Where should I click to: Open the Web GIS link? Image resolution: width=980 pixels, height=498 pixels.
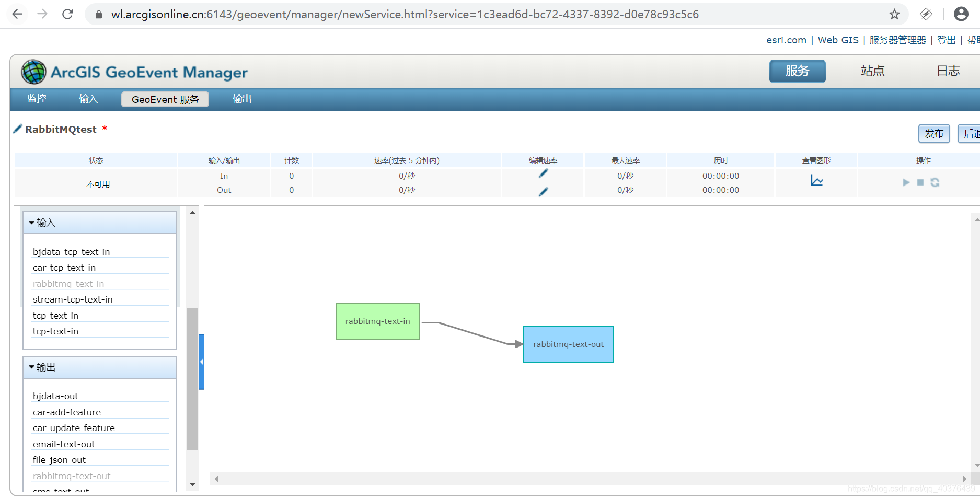point(838,40)
